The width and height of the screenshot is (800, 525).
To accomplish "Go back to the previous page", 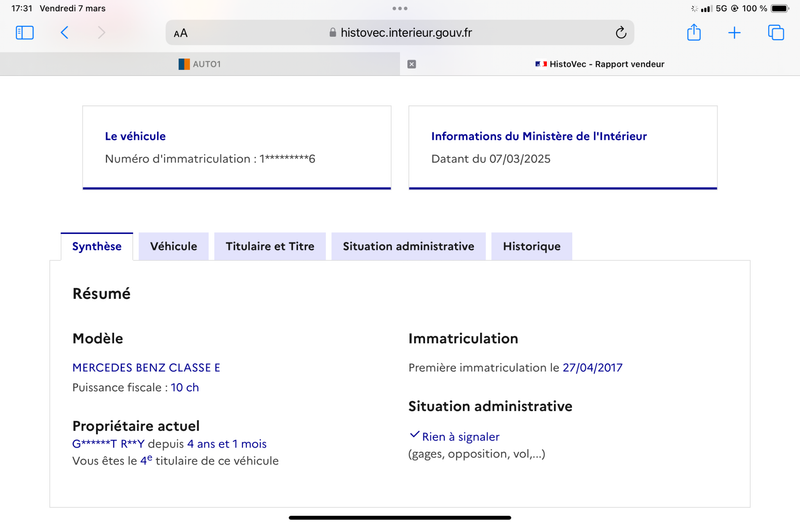I will coord(64,33).
